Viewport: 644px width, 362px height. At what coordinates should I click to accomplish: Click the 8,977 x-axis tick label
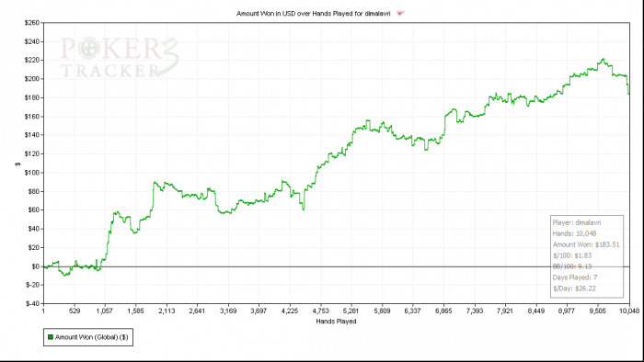coord(567,311)
